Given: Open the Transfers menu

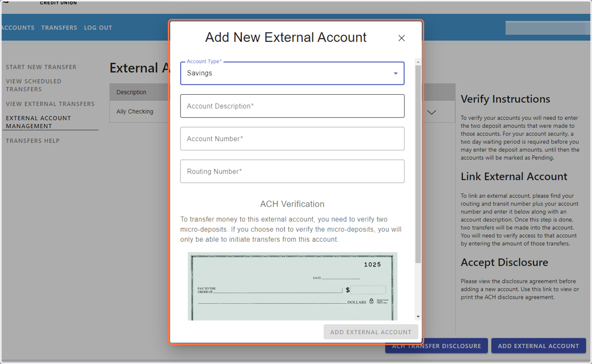Looking at the screenshot, I should tap(59, 28).
